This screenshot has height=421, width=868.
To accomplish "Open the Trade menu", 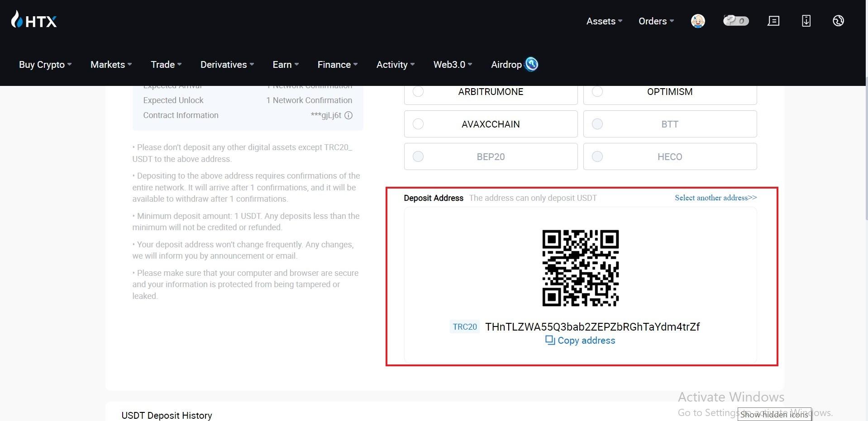I will [166, 65].
